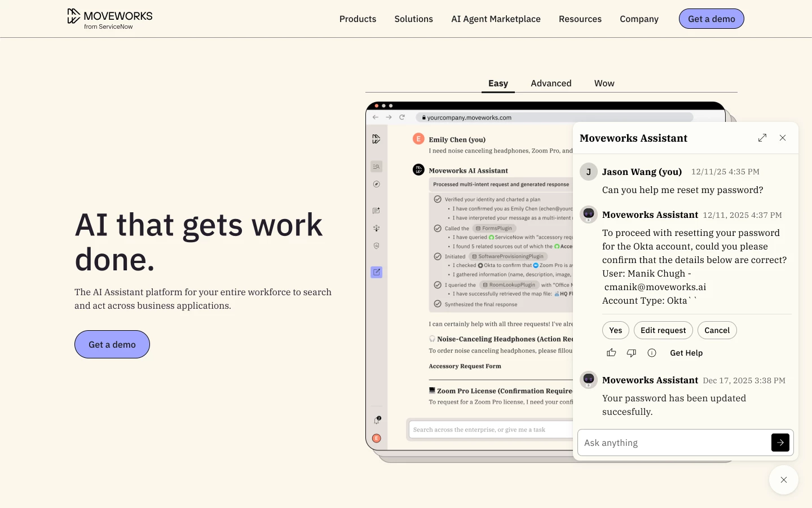Viewport: 812px width, 508px height.
Task: Click 'Your password has been updated' message
Action: coord(674,405)
